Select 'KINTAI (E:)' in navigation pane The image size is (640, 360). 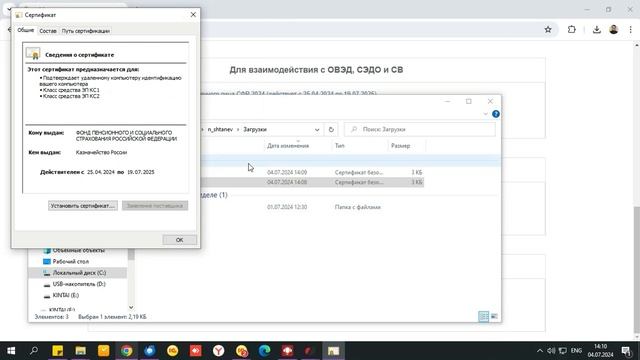(x=65, y=295)
